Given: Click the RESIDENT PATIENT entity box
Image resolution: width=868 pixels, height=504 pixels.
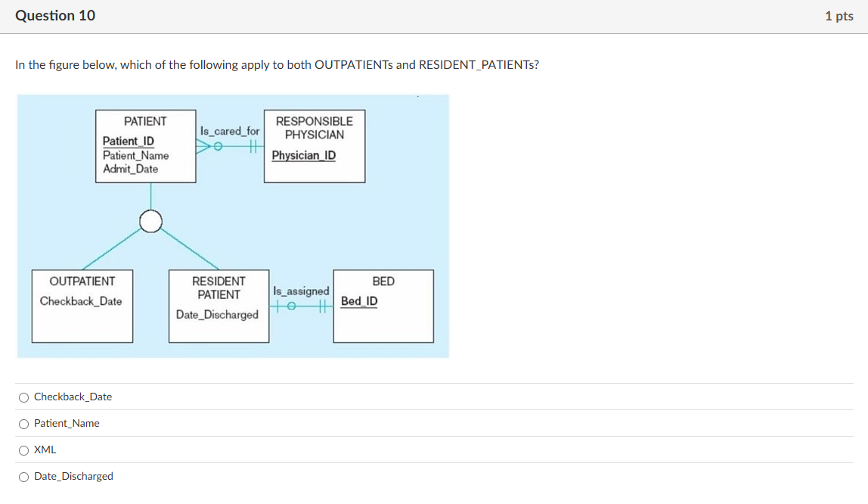Looking at the screenshot, I should (219, 306).
